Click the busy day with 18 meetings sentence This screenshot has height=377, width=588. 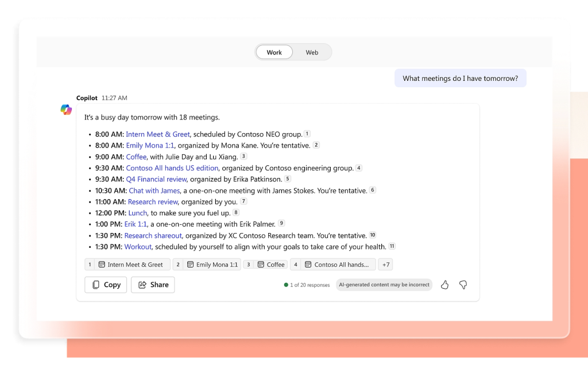coord(152,117)
